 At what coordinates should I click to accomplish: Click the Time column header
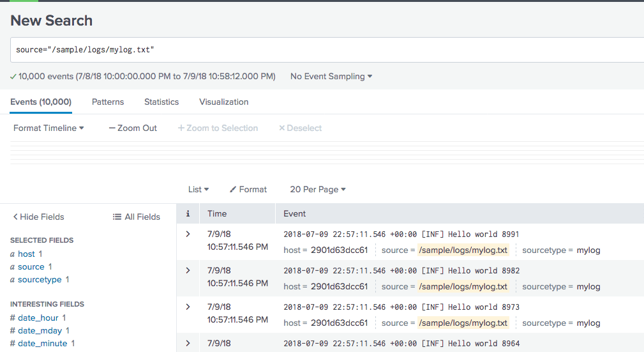point(217,214)
